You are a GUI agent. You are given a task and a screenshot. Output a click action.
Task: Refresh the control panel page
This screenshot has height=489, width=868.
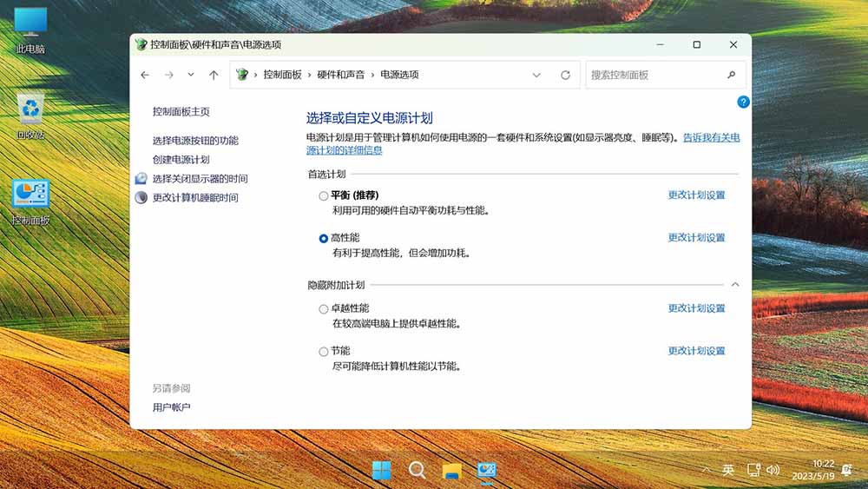565,75
